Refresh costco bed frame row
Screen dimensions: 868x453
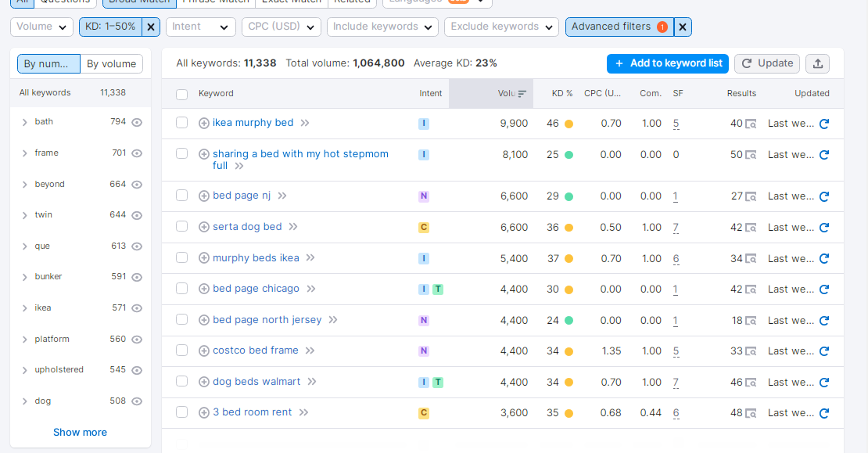(x=823, y=351)
